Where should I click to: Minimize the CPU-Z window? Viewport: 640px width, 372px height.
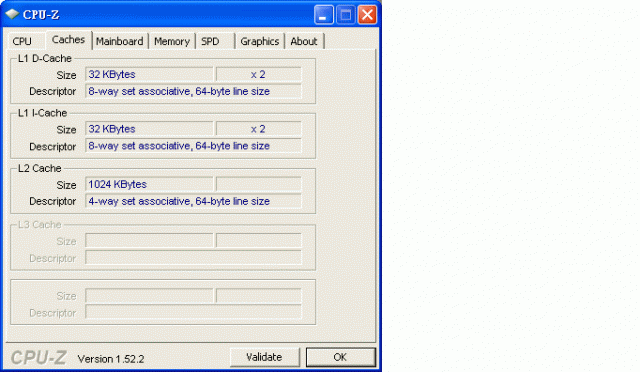(x=324, y=15)
